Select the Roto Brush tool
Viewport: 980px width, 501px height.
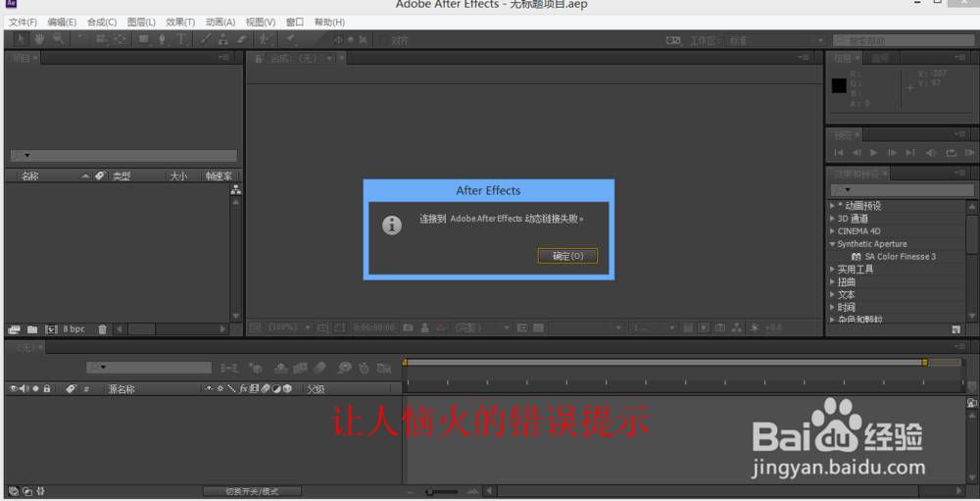(267, 39)
